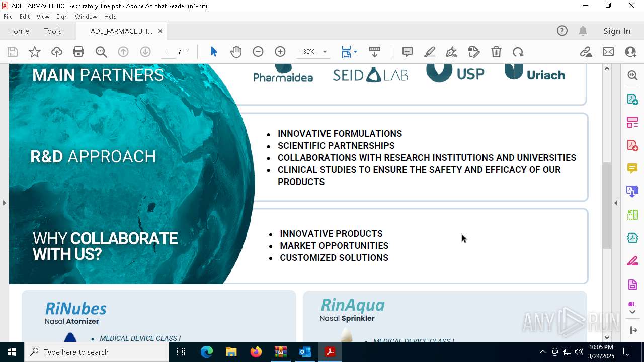644x362 pixels.
Task: Open Firefox from taskbar
Action: pyautogui.click(x=256, y=352)
